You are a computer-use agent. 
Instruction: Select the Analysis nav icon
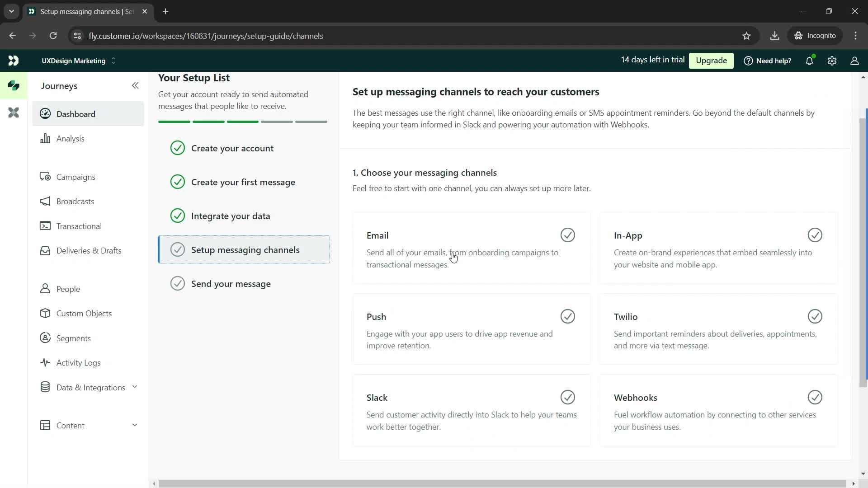point(46,138)
